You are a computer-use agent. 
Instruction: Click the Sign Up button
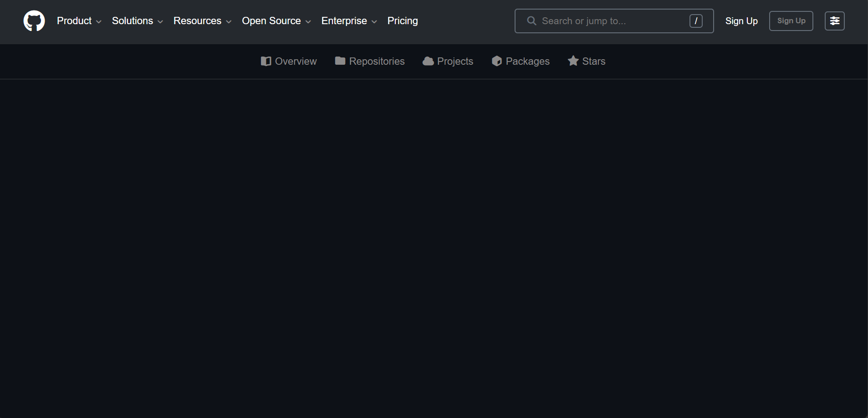[791, 21]
